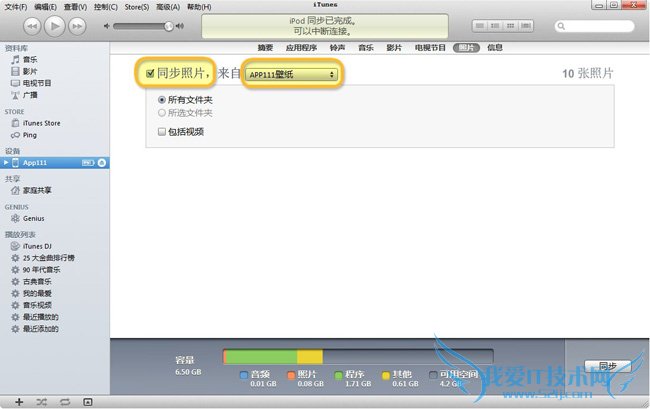Switch to grid view button
650x409 pixels.
pyautogui.click(x=510, y=26)
